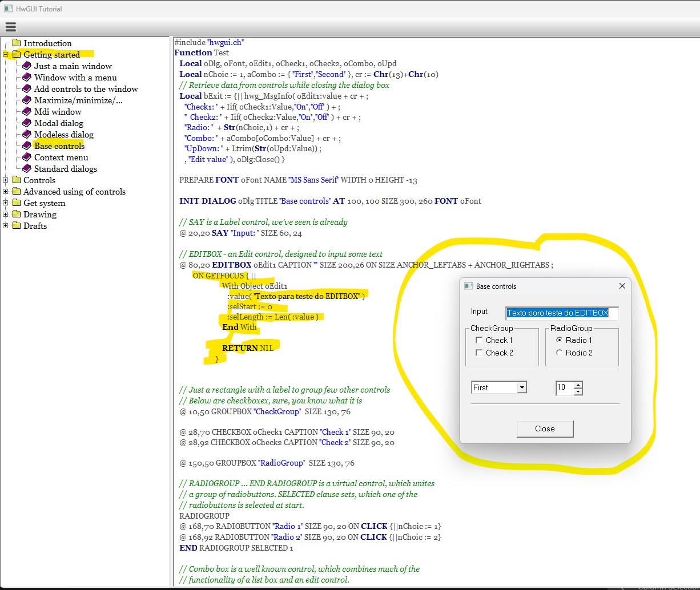
Task: Click the folder icon beside Drawing
Action: point(16,215)
